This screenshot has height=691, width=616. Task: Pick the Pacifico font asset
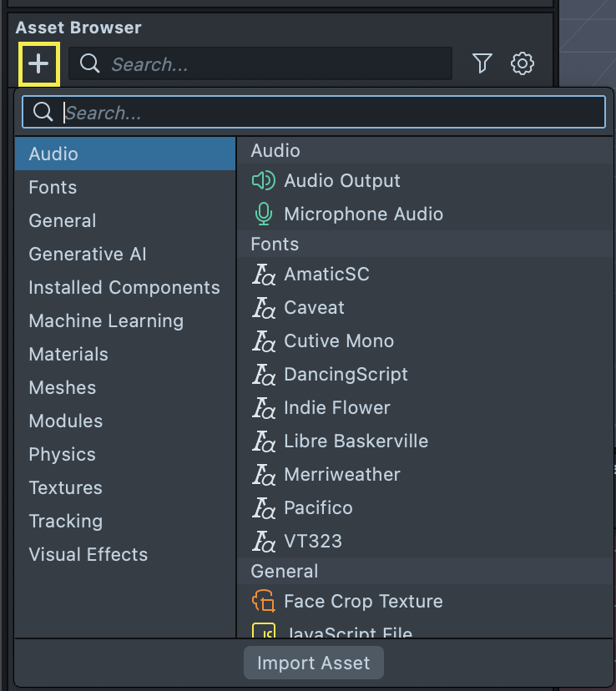click(x=318, y=508)
